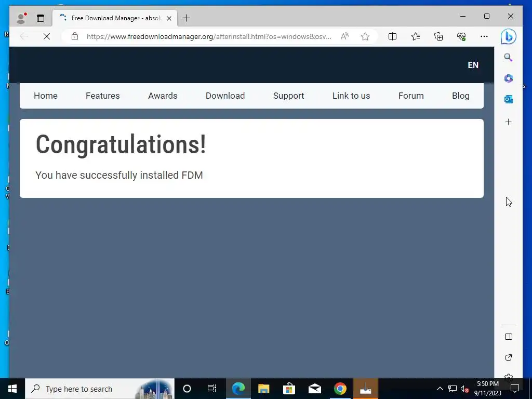This screenshot has height=399, width=532.
Task: Open the Edge profile icon
Action: [x=21, y=18]
